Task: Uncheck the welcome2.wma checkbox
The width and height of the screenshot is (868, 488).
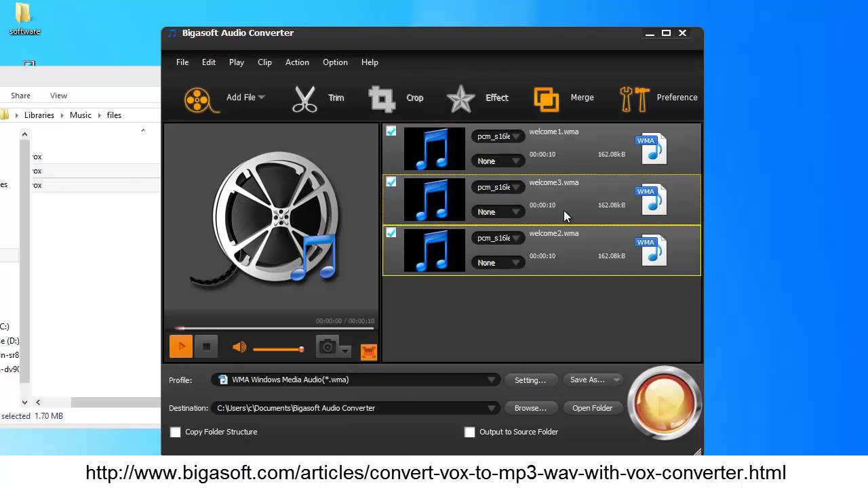Action: [391, 232]
